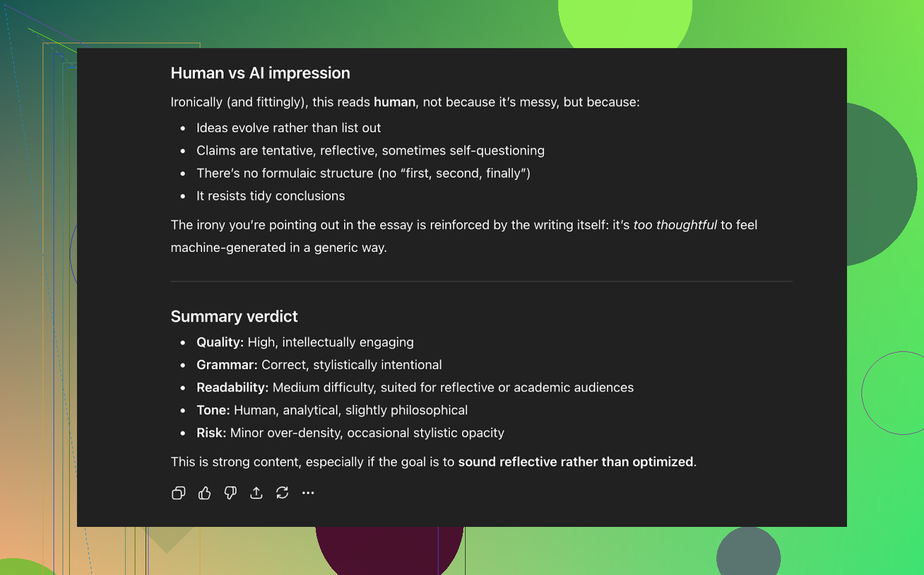Click the italic phrase "too thoughtful"

(x=674, y=225)
